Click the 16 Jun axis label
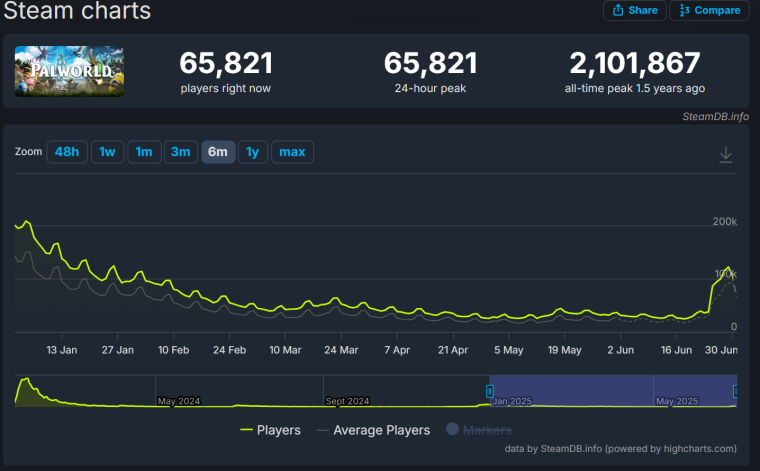Viewport: 760px width, 471px height. click(x=676, y=350)
